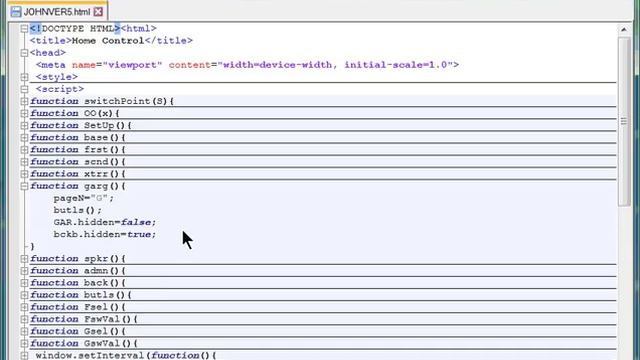
Task: Expand the window.setInterval block
Action: tap(24, 356)
